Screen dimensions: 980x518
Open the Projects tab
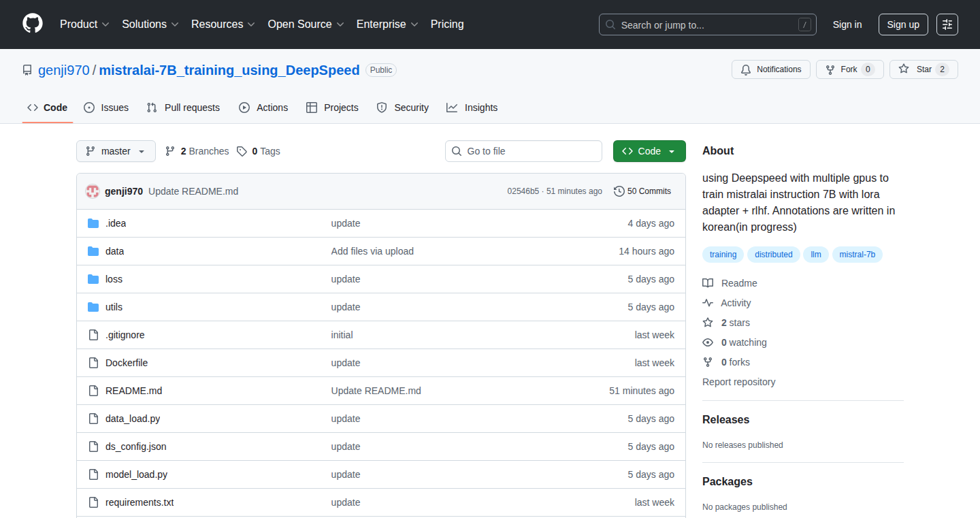pos(332,108)
